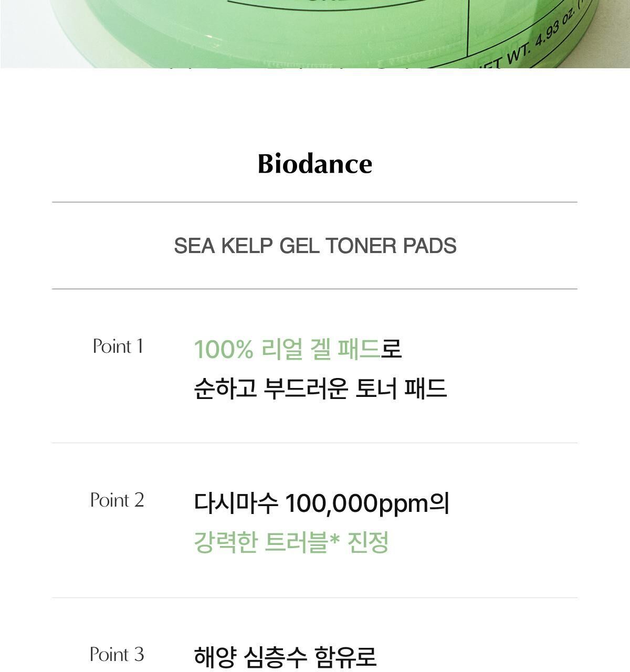Image resolution: width=630 pixels, height=672 pixels.
Task: Click the green 100% figure
Action: [224, 349]
